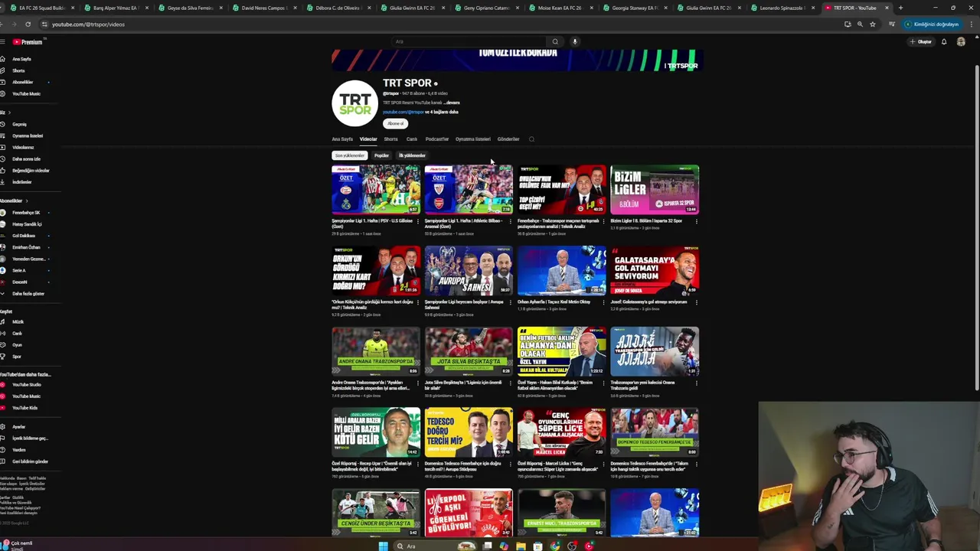The width and height of the screenshot is (980, 551).
Task: Open Oynatma listeleri in the left sidebar
Action: click(x=28, y=135)
